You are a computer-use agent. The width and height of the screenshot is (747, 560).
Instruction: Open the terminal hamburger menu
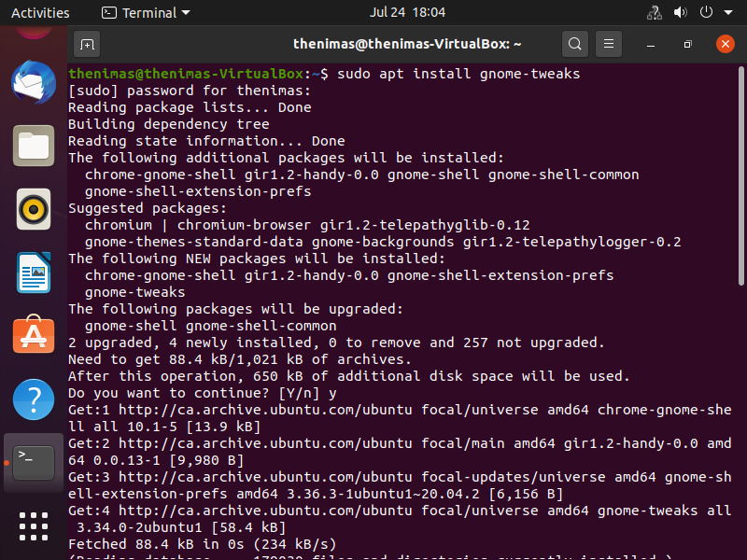pos(609,44)
